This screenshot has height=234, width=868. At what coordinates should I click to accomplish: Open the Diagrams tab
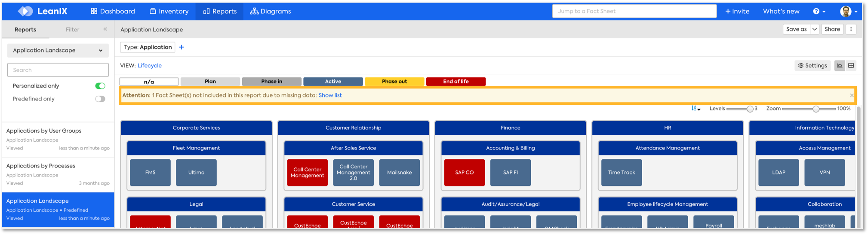coord(271,11)
